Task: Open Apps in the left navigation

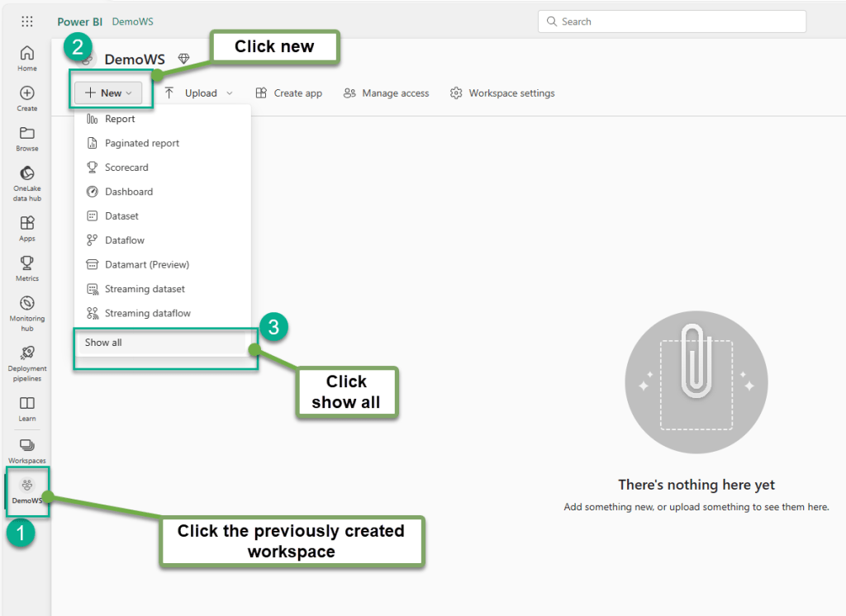Action: point(27,228)
